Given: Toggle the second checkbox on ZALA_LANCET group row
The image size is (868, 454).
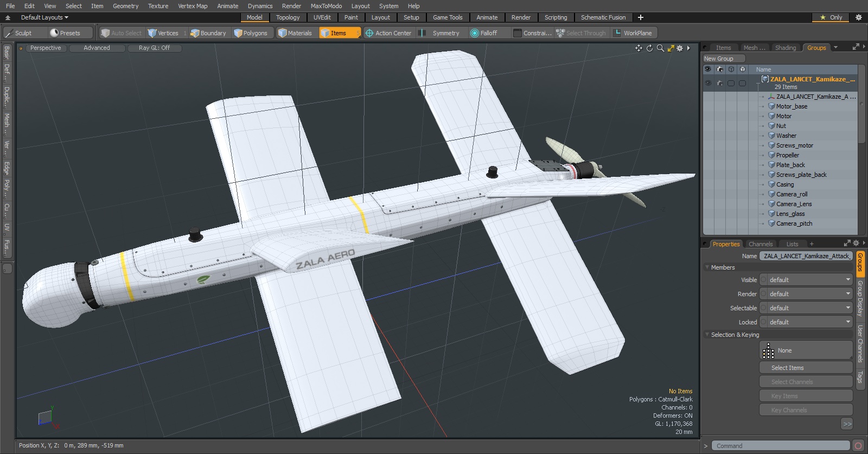Looking at the screenshot, I should (743, 84).
